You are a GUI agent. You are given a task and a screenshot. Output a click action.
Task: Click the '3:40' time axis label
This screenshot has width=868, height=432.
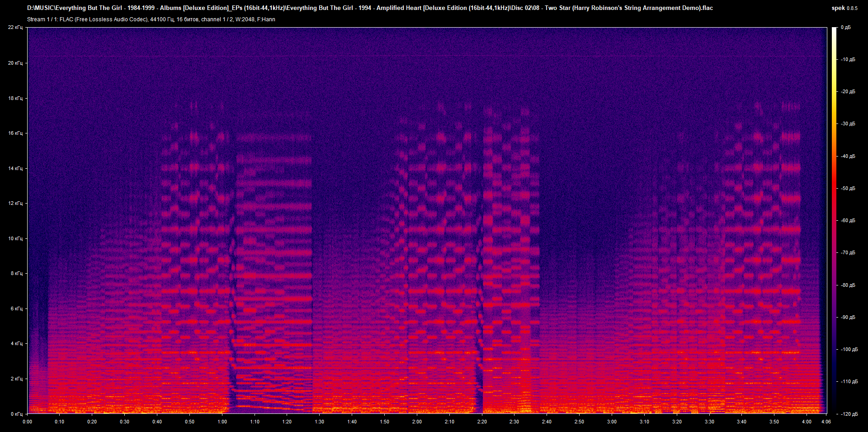pyautogui.click(x=742, y=422)
